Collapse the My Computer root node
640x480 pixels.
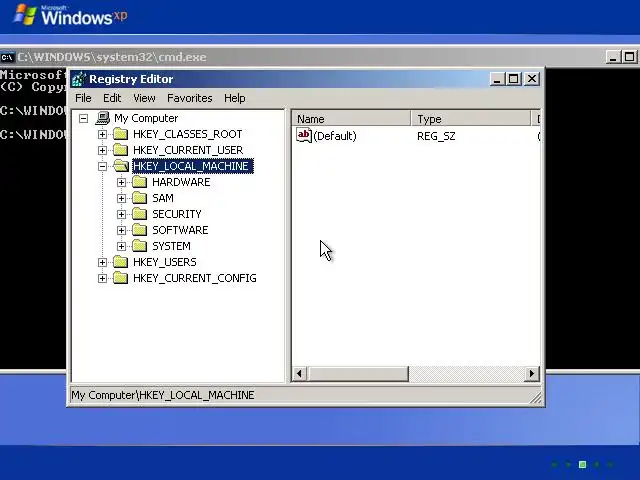click(84, 119)
